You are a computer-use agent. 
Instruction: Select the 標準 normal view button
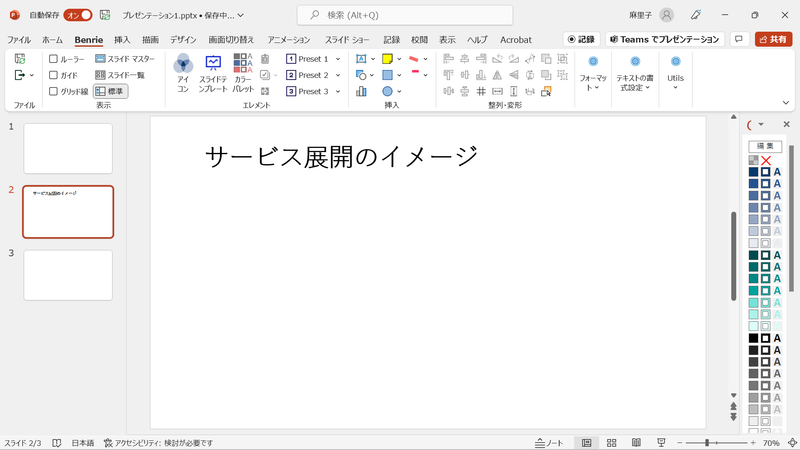[x=110, y=92]
